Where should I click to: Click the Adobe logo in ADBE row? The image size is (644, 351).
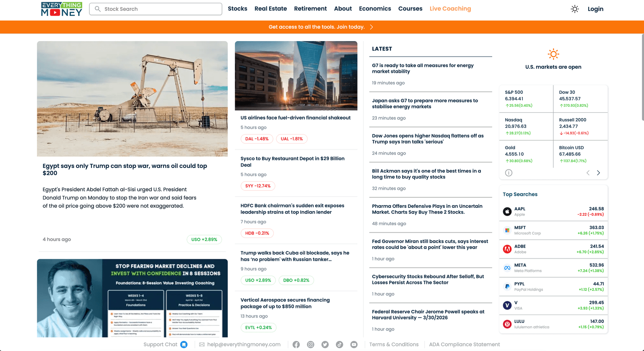pyautogui.click(x=507, y=249)
